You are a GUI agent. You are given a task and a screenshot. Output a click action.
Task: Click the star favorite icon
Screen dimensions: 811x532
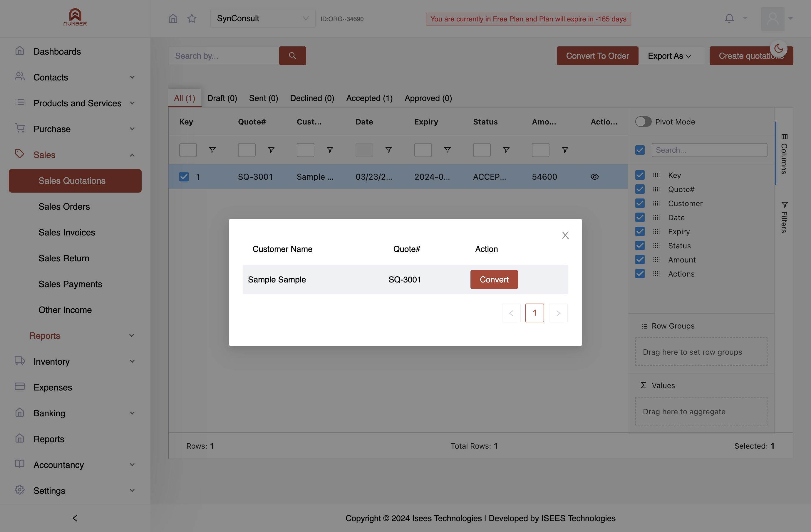coord(192,18)
